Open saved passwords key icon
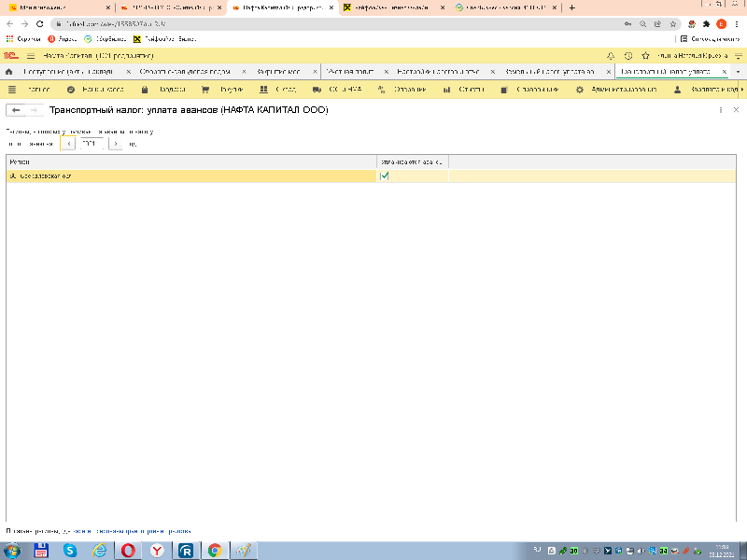Viewport: 747px width, 560px height. pos(627,24)
